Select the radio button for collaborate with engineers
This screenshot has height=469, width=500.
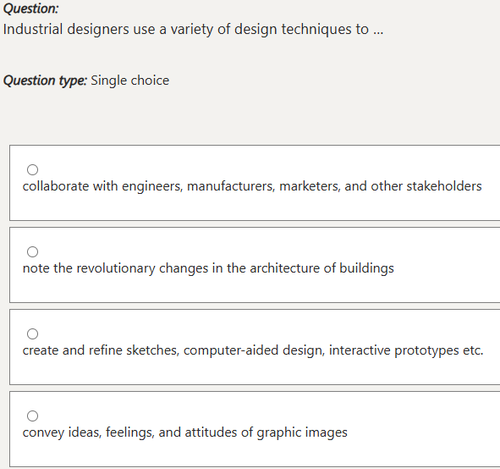click(x=32, y=170)
